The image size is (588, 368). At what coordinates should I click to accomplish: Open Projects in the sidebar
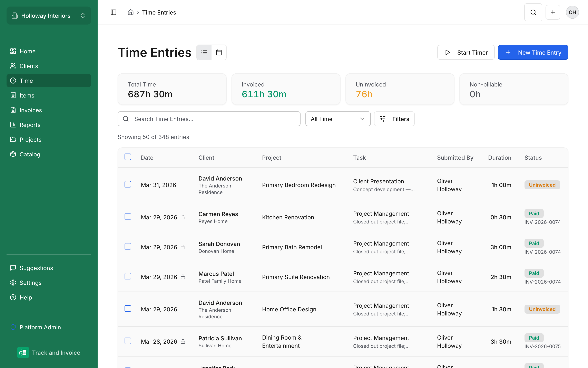49,139
